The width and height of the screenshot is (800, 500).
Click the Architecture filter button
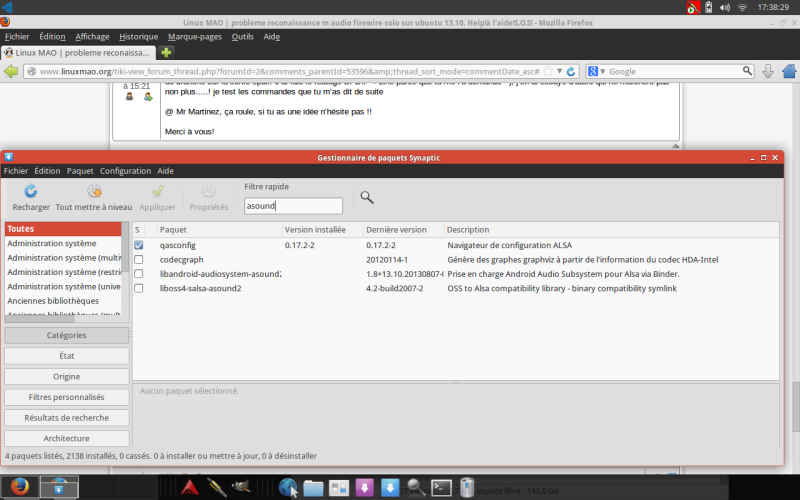pyautogui.click(x=66, y=438)
